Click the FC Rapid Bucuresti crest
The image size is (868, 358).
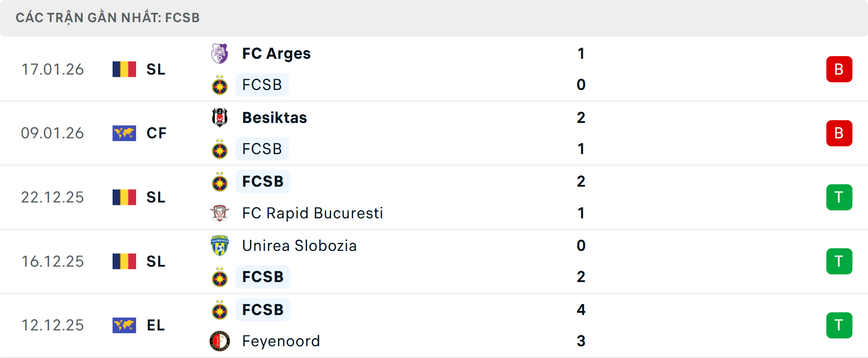[x=220, y=213]
